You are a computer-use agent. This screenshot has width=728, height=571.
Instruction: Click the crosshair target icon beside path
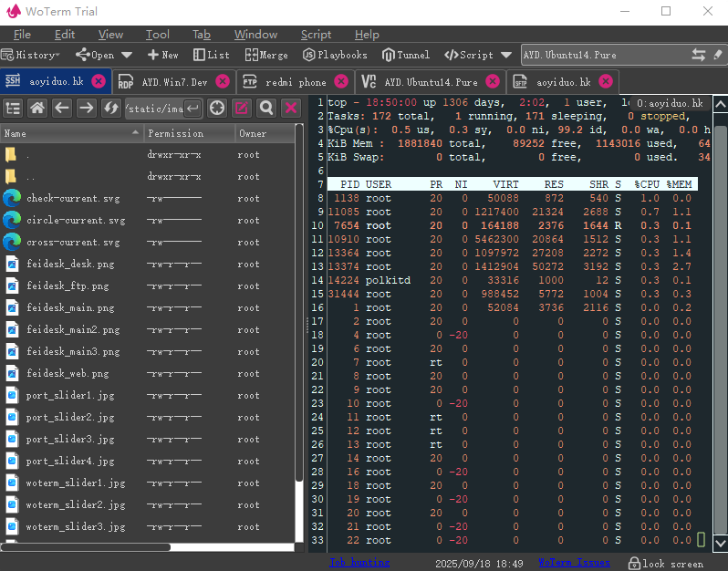217,109
